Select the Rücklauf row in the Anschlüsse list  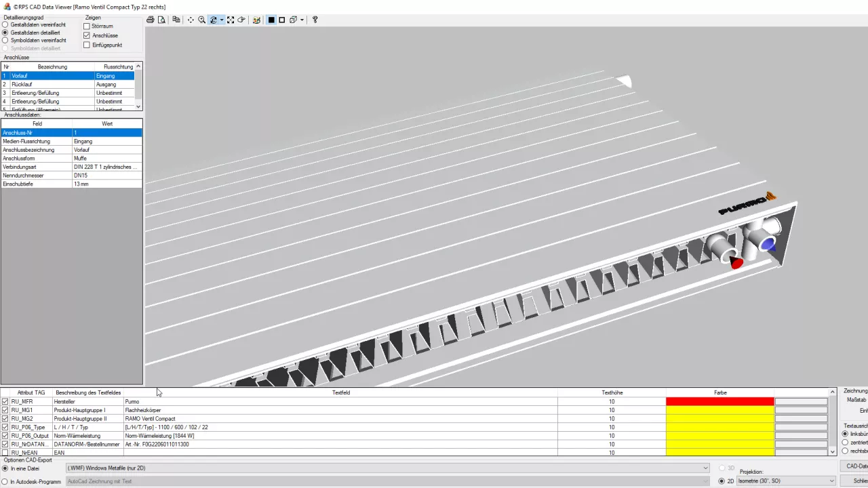tap(41, 84)
